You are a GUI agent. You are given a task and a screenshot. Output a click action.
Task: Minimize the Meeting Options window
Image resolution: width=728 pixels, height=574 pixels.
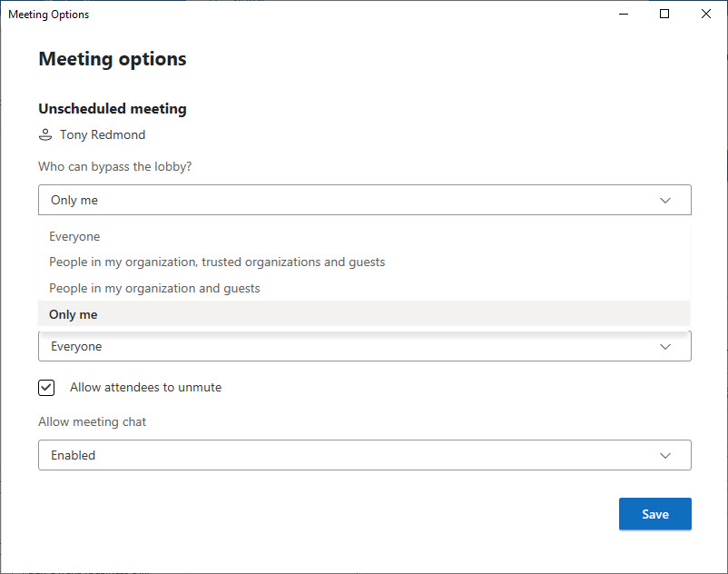pos(624,15)
